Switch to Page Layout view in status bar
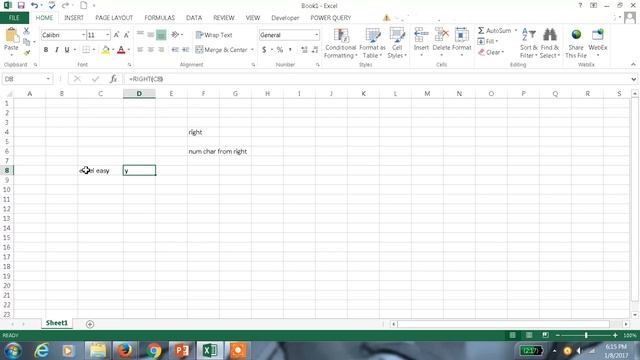The width and height of the screenshot is (640, 360). click(x=529, y=335)
